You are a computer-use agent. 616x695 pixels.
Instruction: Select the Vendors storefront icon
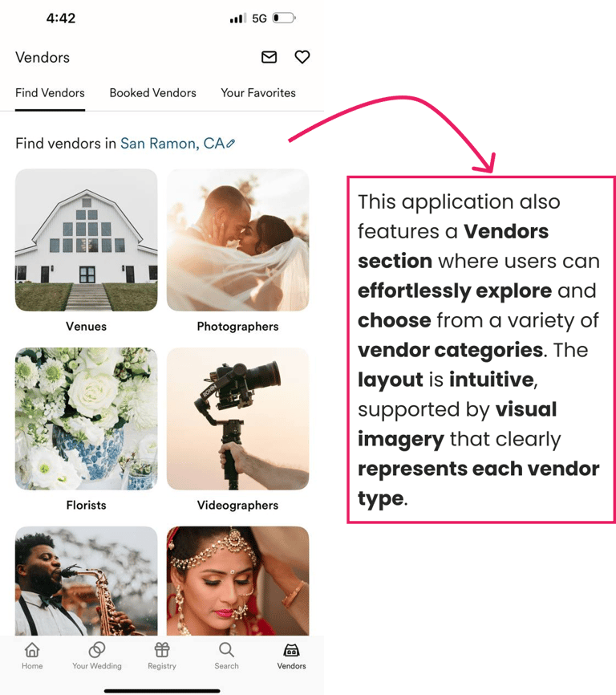291,650
